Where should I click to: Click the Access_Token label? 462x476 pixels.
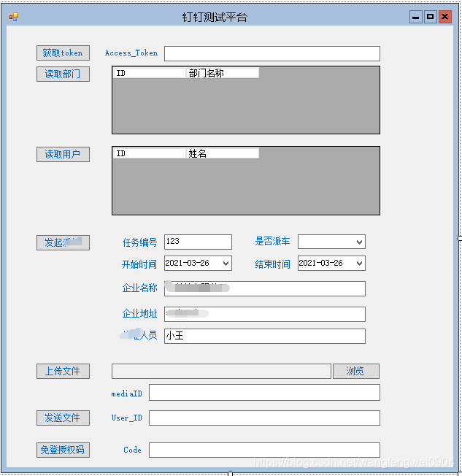tap(131, 53)
